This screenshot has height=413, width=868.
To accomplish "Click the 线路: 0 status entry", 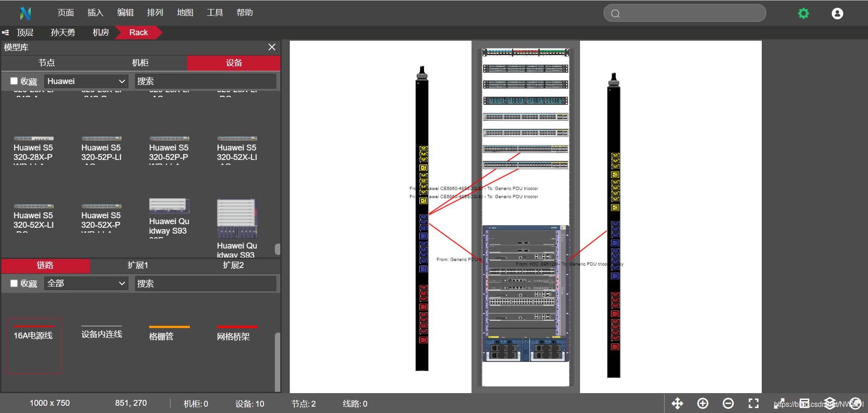I will [x=355, y=404].
